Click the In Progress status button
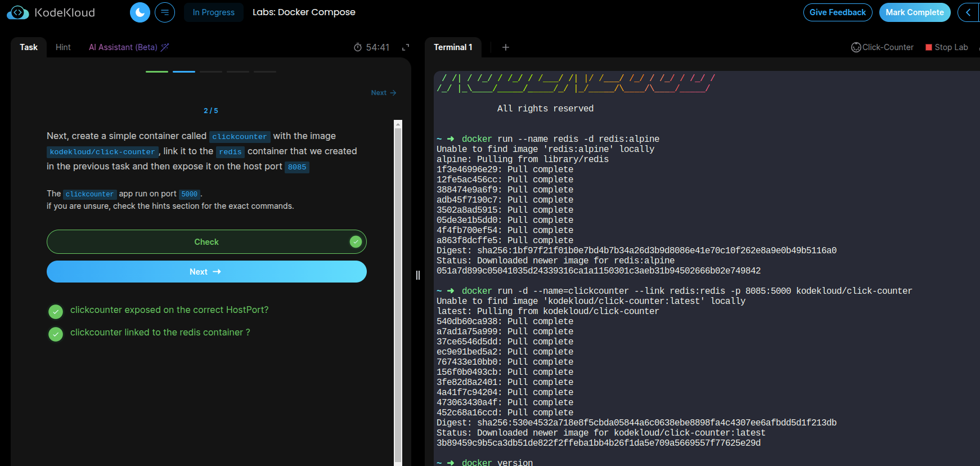 tap(214, 12)
